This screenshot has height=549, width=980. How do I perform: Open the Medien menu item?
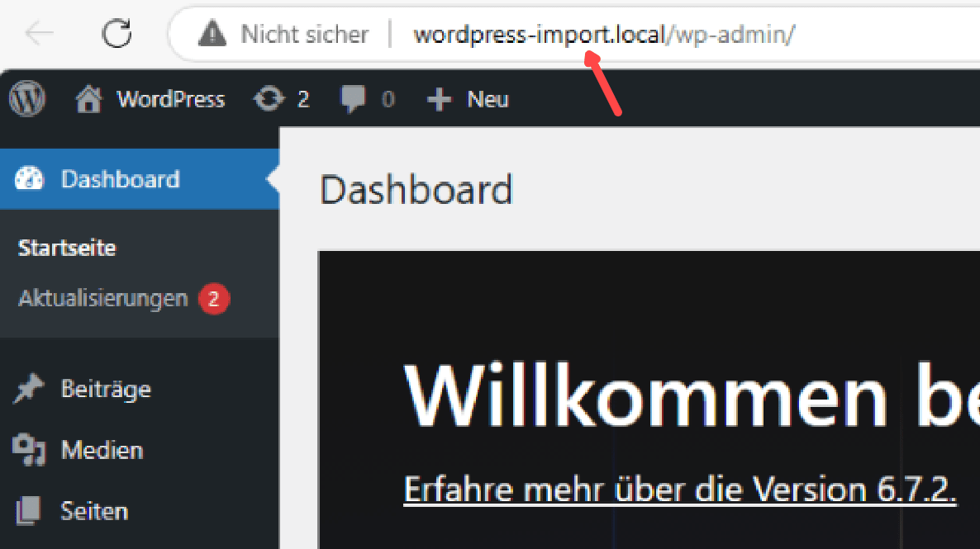click(x=102, y=450)
